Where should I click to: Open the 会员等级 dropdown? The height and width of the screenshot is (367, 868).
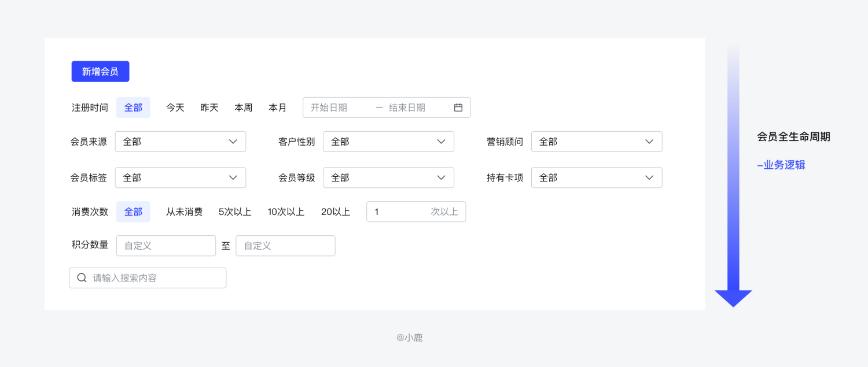[388, 178]
